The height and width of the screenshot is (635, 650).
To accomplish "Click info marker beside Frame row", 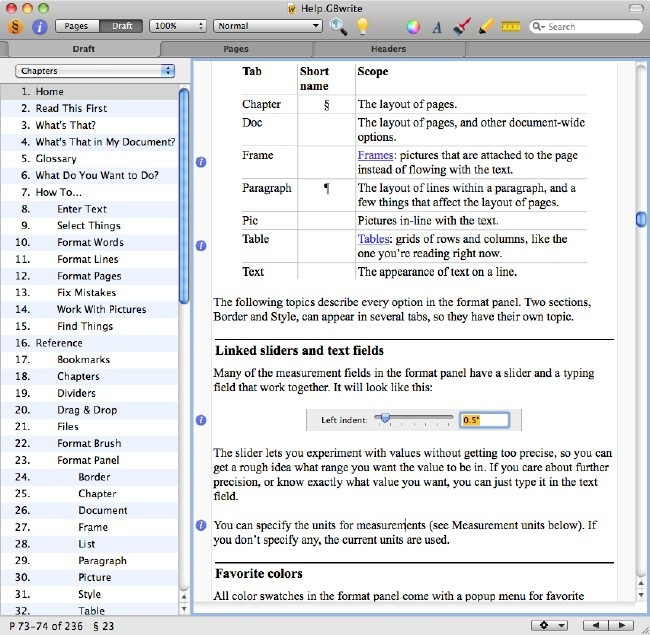I will (201, 162).
